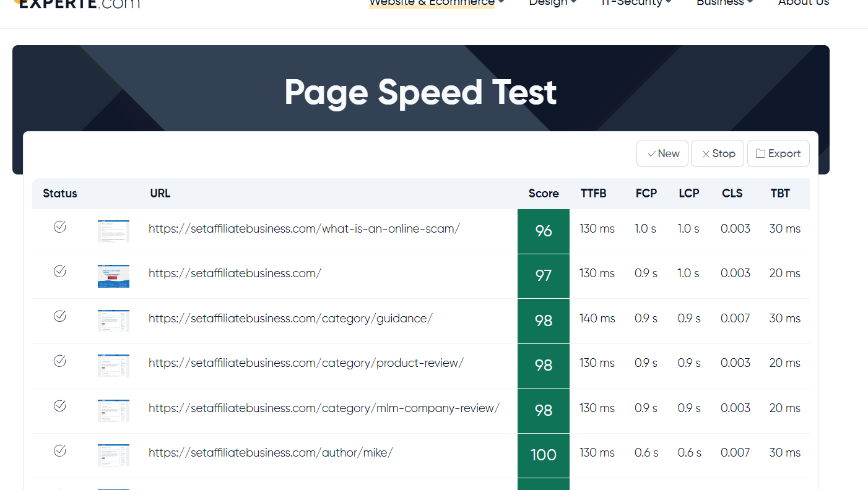
Task: Click the Page Speed Test heading
Action: tap(420, 93)
